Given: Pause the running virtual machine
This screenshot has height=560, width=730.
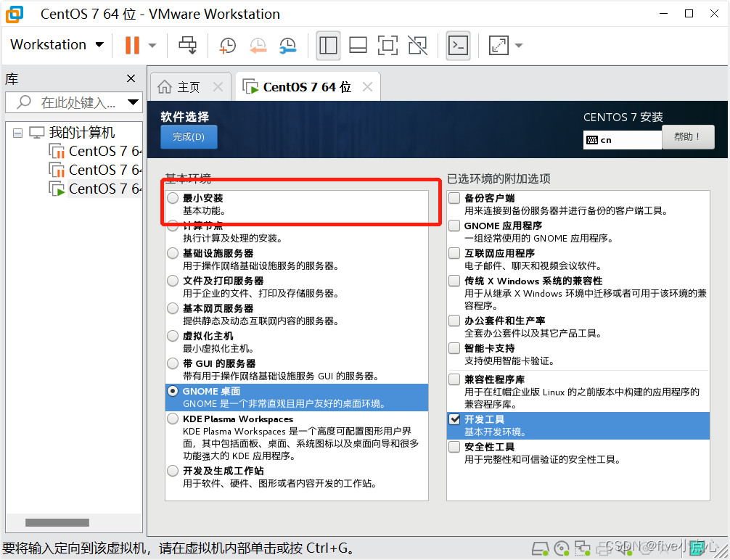Looking at the screenshot, I should click(132, 45).
